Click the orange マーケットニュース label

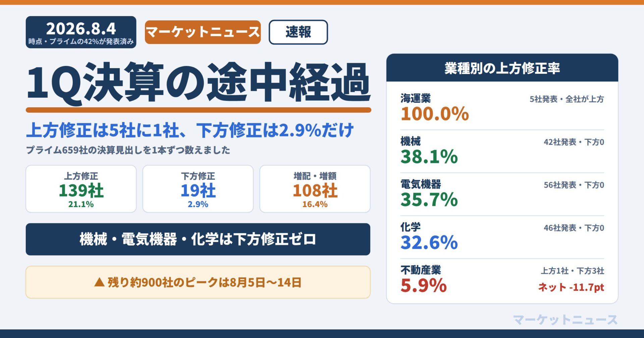(x=203, y=32)
